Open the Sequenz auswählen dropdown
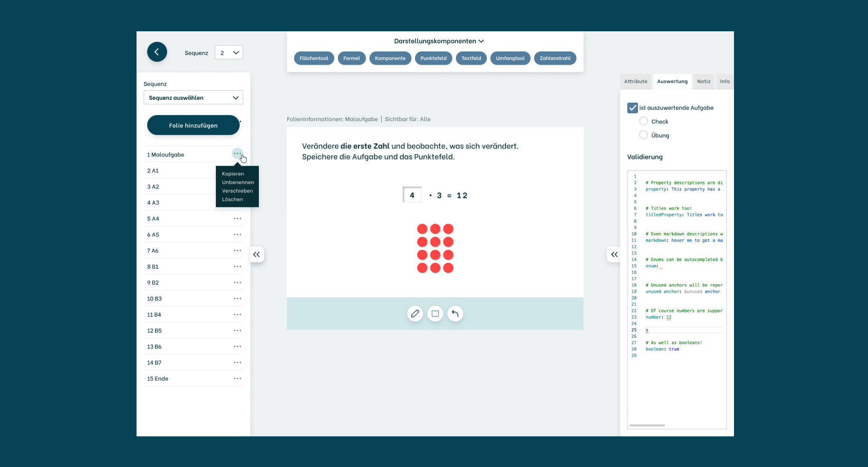The height and width of the screenshot is (467, 868). (193, 98)
